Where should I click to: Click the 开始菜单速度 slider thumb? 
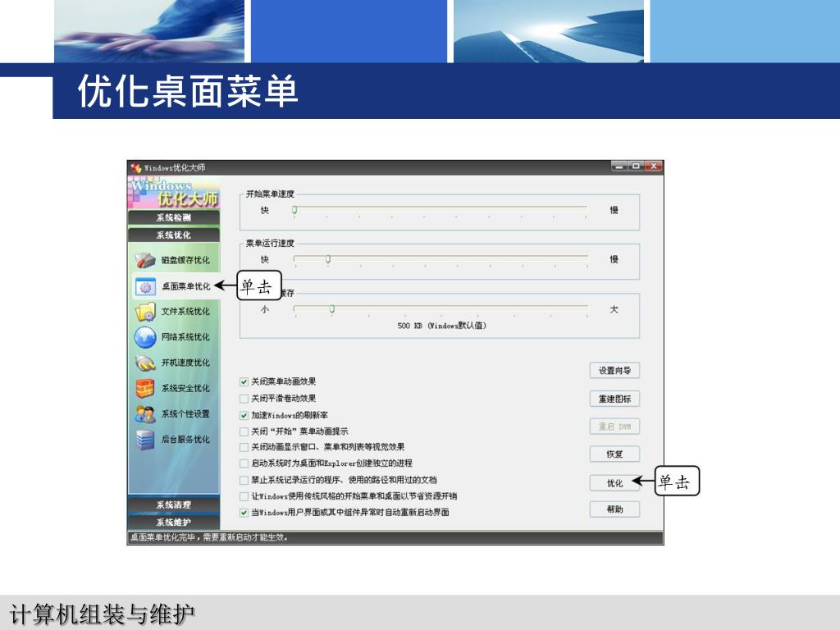pos(294,211)
